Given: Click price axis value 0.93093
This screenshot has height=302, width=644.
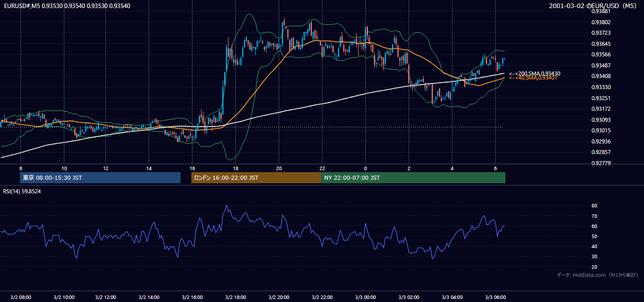Looking at the screenshot, I should click(601, 120).
